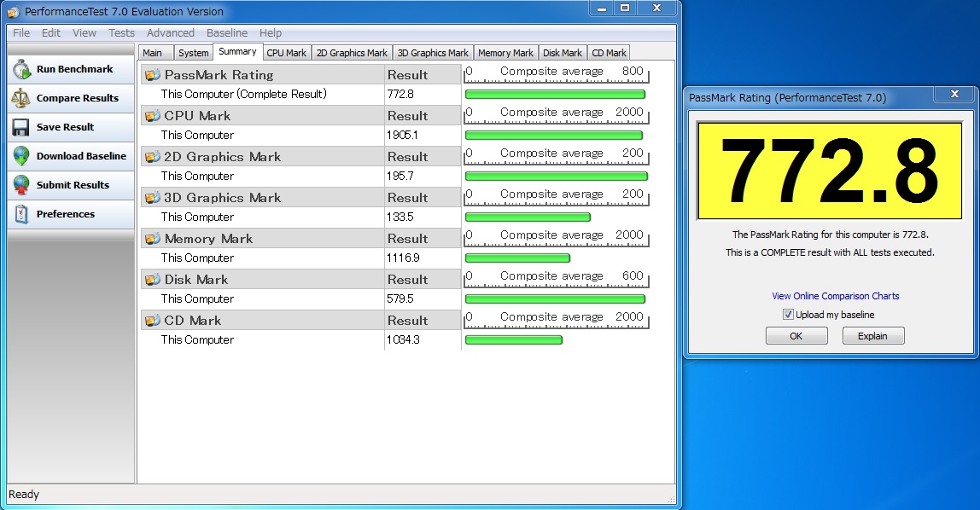Viewport: 980px width, 510px height.
Task: Click Download Baseline in the sidebar
Action: 71,156
